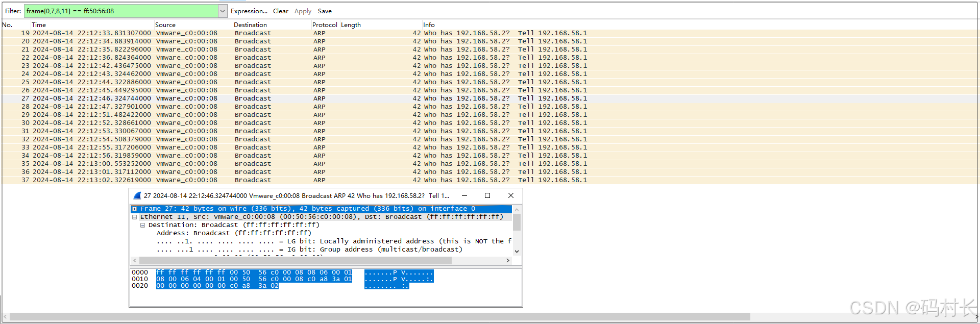Apply the display filter
Viewport: 980px width, 324px height.
pyautogui.click(x=303, y=11)
